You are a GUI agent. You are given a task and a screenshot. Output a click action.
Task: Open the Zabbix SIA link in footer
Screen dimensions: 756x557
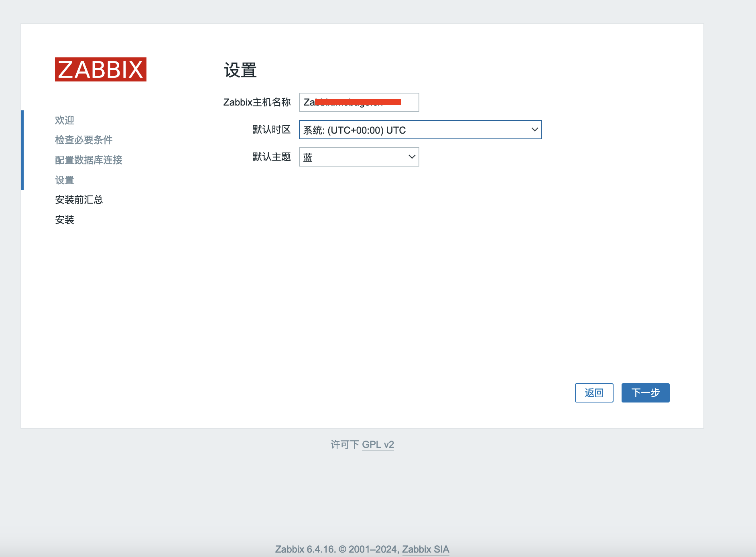[x=425, y=549]
